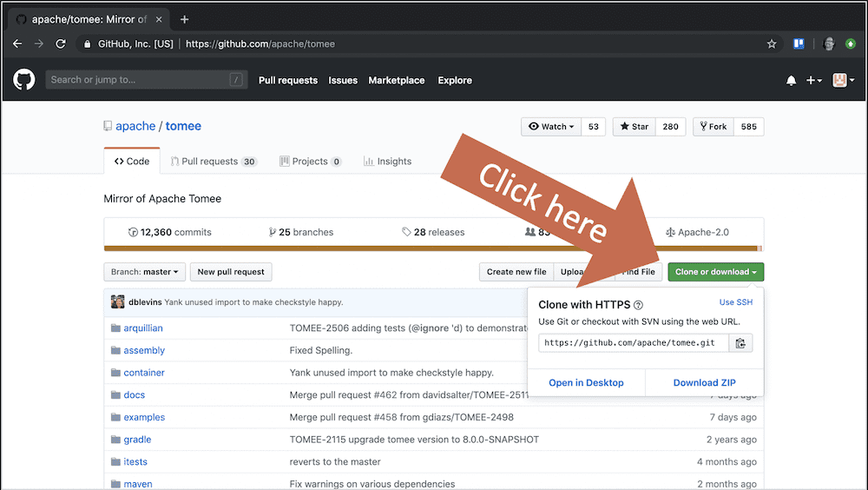Click Create new file button
This screenshot has height=490, width=868.
click(516, 272)
